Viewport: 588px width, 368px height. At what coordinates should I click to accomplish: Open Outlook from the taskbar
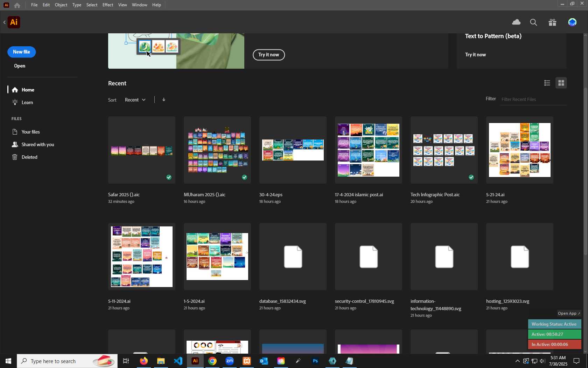pos(264,361)
